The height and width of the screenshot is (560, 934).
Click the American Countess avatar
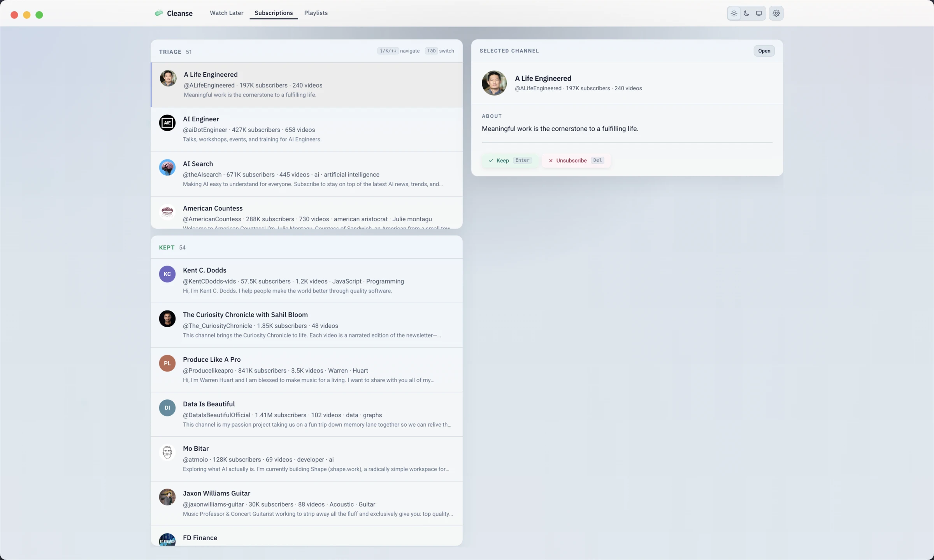167,212
